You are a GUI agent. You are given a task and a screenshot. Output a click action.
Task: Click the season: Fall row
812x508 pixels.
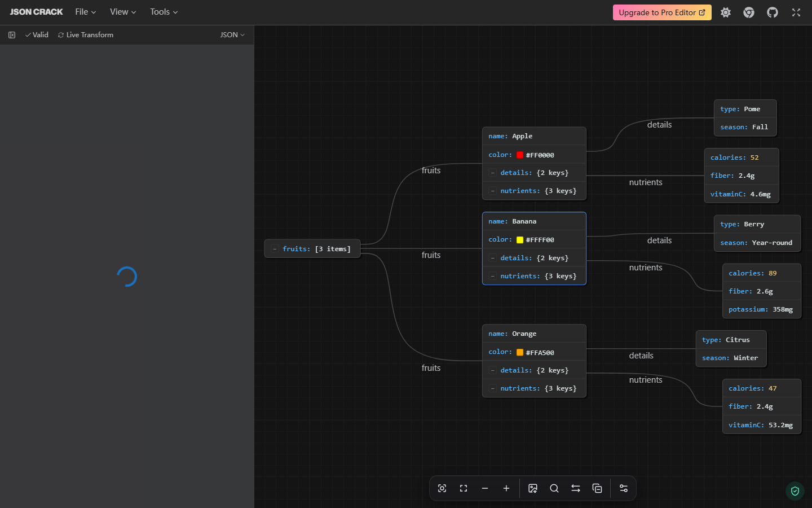pyautogui.click(x=745, y=127)
